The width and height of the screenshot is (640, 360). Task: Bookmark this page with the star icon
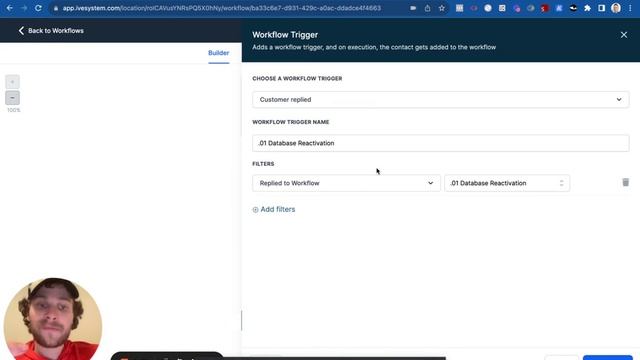(x=442, y=8)
